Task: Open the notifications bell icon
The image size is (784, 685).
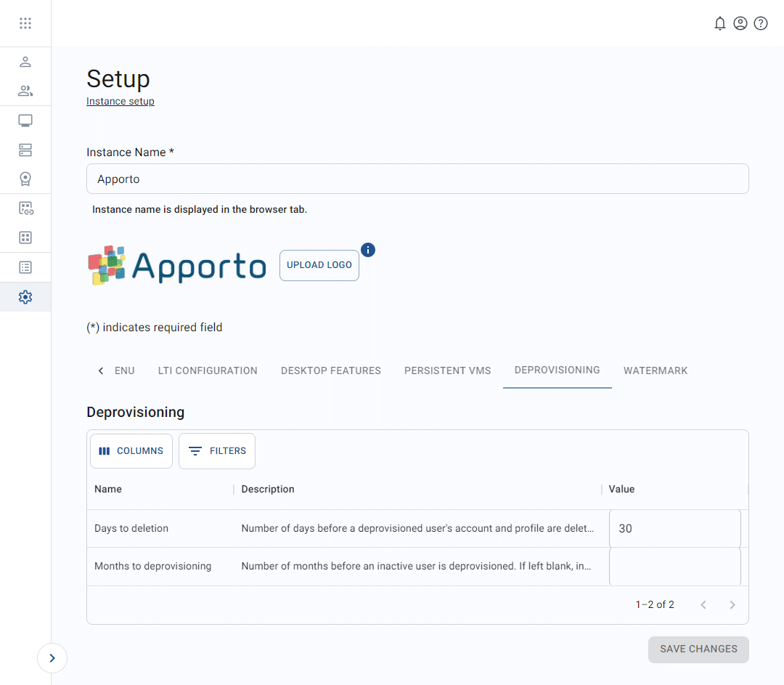Action: [x=720, y=23]
